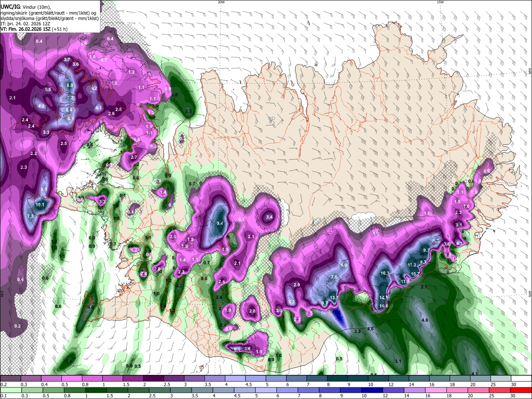
Task: Click the 7.0 precipitation value
Action: tap(334, 277)
